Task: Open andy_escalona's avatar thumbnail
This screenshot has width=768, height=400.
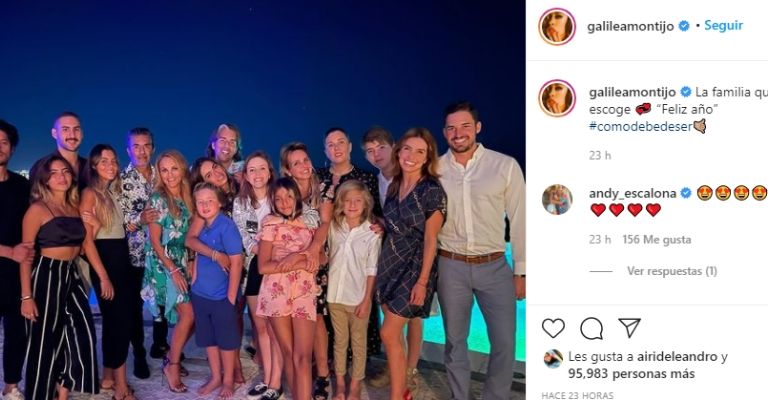Action: [557, 199]
